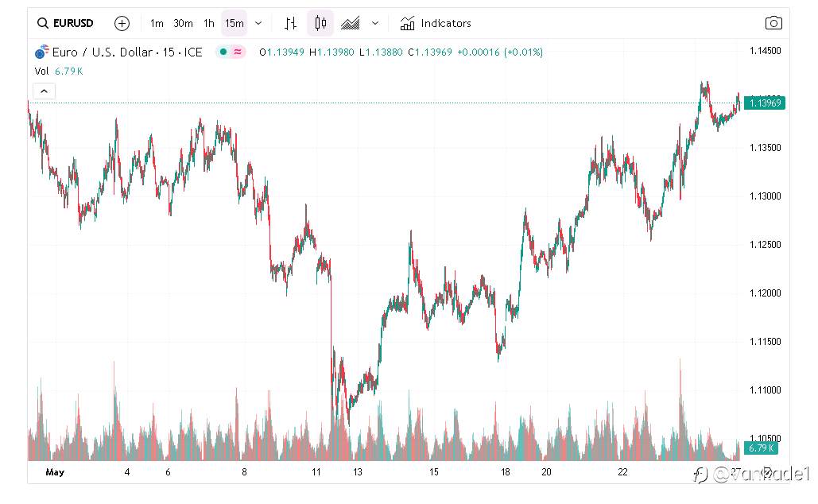Click the pink approximate-data indicator icon
Viewport: 818px width, 504px height.
238,52
